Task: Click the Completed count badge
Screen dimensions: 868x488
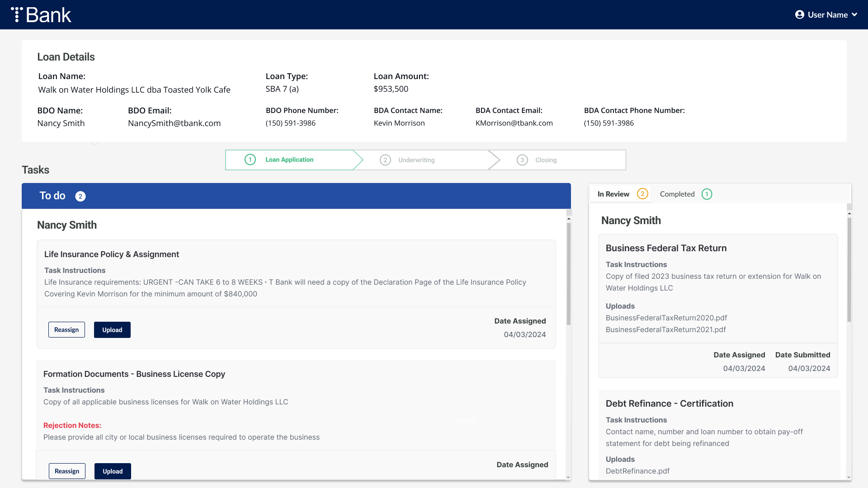Action: pyautogui.click(x=707, y=194)
